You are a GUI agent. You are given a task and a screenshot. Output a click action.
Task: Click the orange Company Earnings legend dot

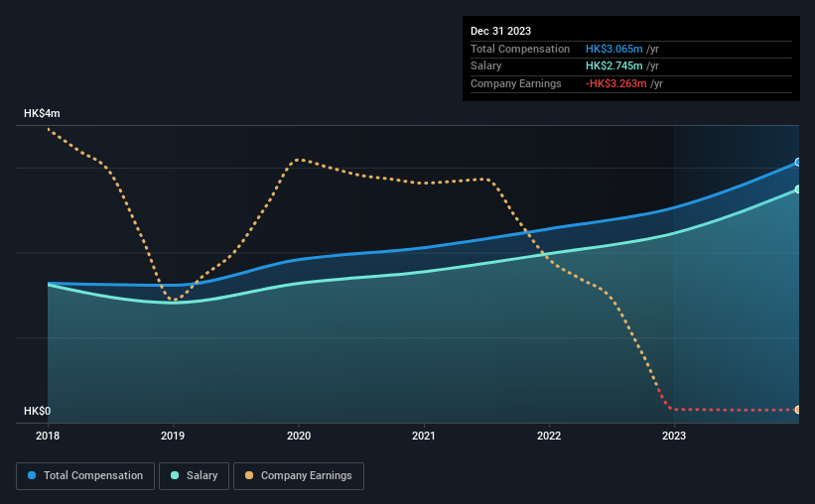pos(249,475)
